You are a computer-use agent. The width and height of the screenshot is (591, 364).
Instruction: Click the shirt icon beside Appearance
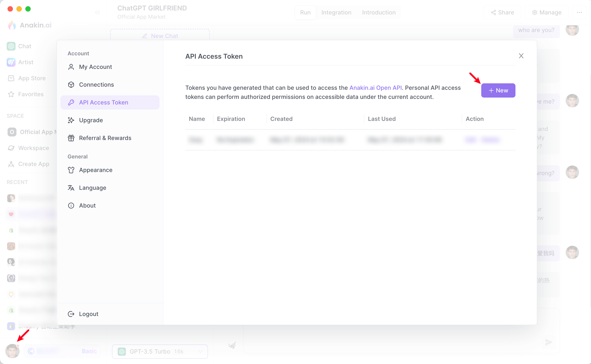[71, 170]
